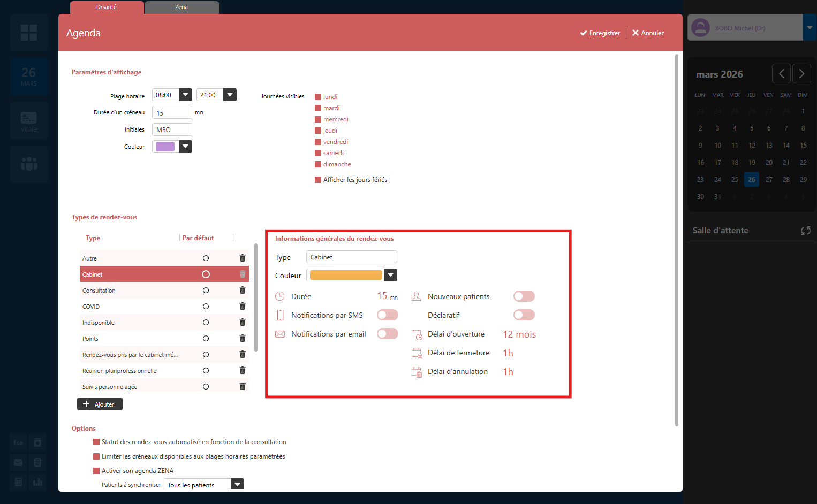
Task: Click trash icon for Consultation row
Action: (x=243, y=290)
